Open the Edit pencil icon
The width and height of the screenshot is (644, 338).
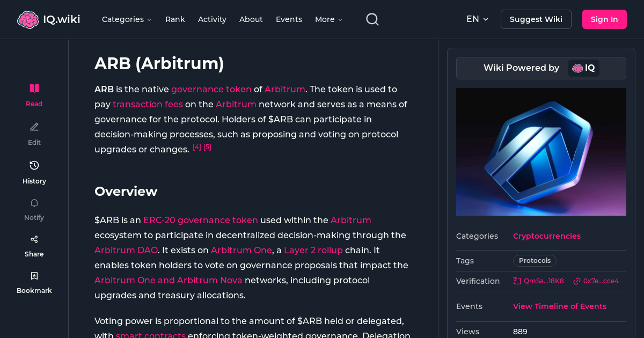click(34, 127)
